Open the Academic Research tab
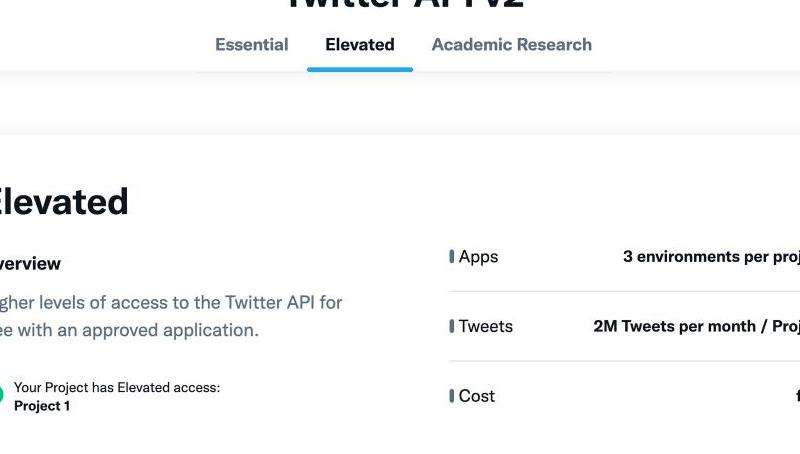This screenshot has height=454, width=800. (x=512, y=45)
